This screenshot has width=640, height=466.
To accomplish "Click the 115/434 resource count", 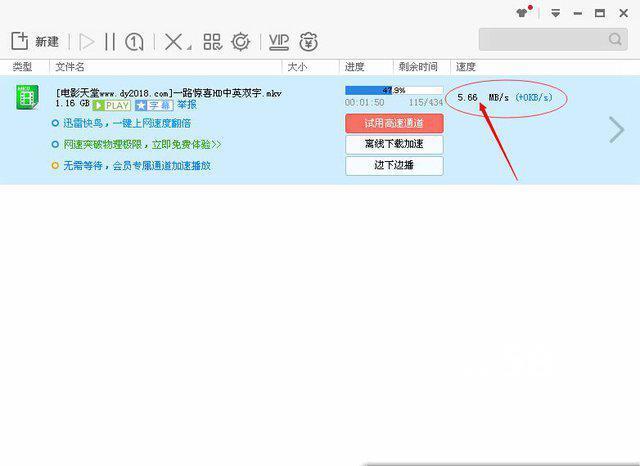I will click(x=426, y=102).
